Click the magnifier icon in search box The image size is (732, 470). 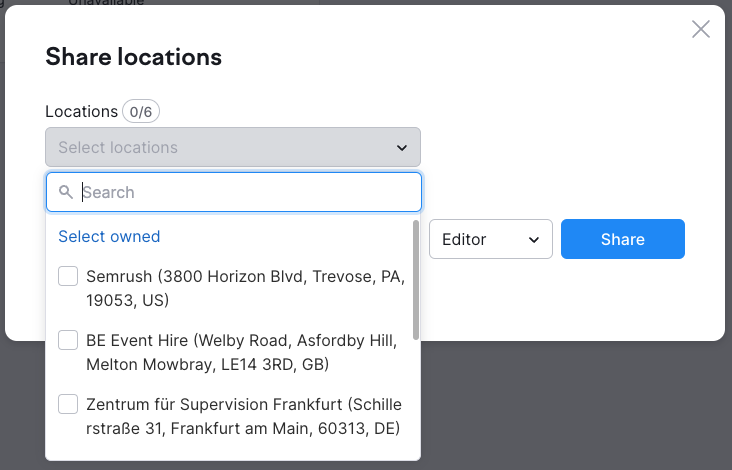point(66,192)
